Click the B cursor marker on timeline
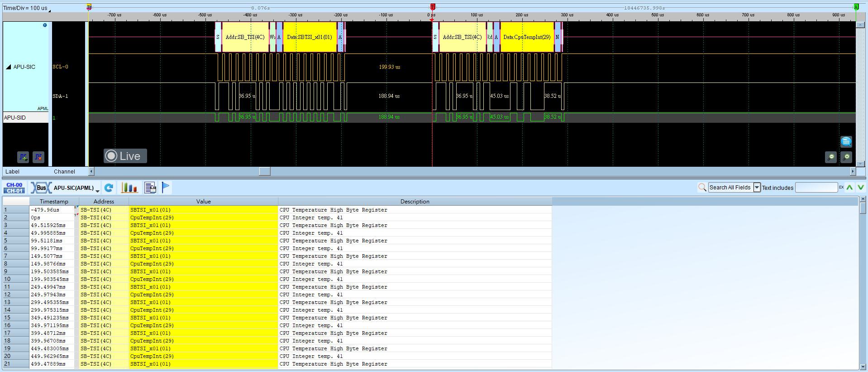The width and height of the screenshot is (868, 372). click(x=89, y=7)
